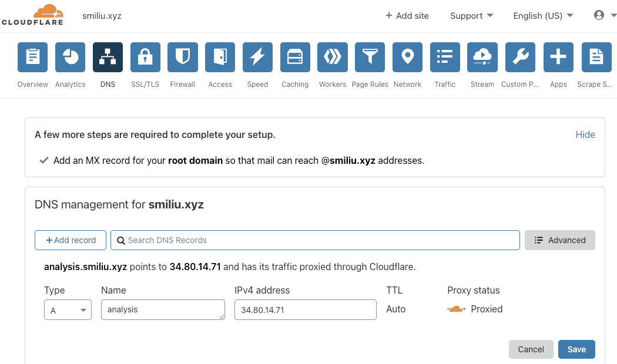Select the SSL/TLS padlock icon
Viewport: 617px width, 364px height.
[x=145, y=58]
